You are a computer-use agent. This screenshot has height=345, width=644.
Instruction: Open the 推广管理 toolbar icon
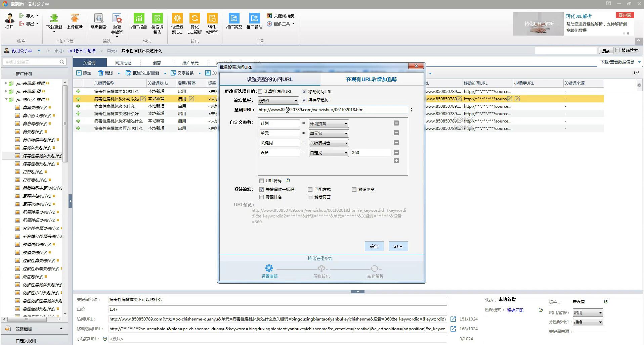(254, 19)
